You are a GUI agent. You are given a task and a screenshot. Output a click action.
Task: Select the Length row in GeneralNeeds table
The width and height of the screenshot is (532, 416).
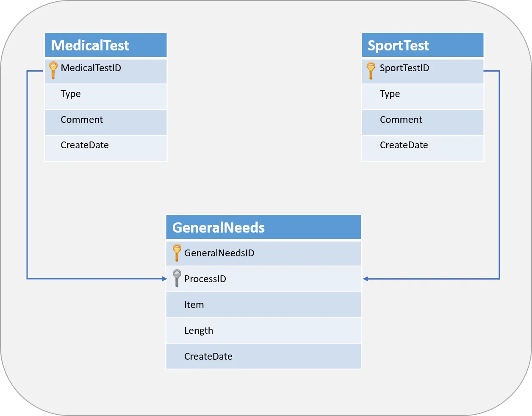tap(263, 331)
